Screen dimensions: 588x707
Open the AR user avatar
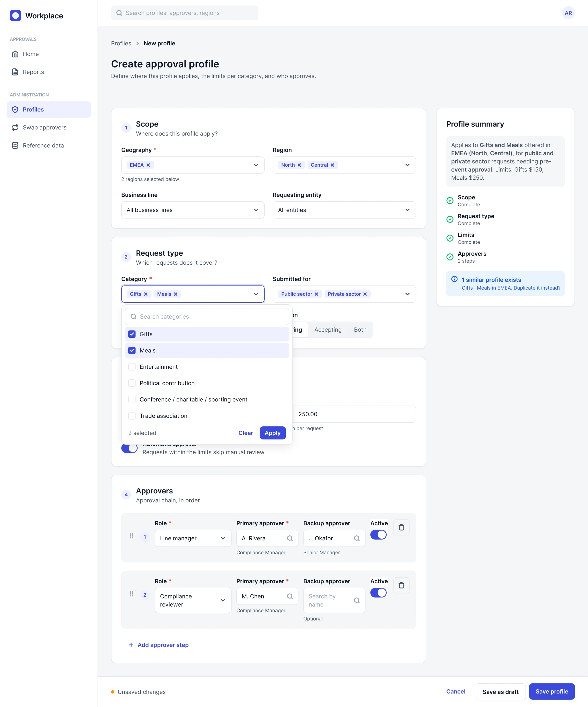point(568,13)
